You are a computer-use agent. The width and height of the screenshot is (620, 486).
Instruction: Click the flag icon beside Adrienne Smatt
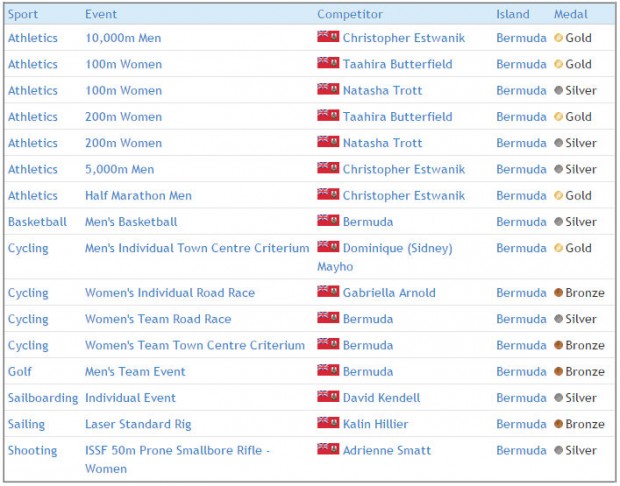point(327,450)
